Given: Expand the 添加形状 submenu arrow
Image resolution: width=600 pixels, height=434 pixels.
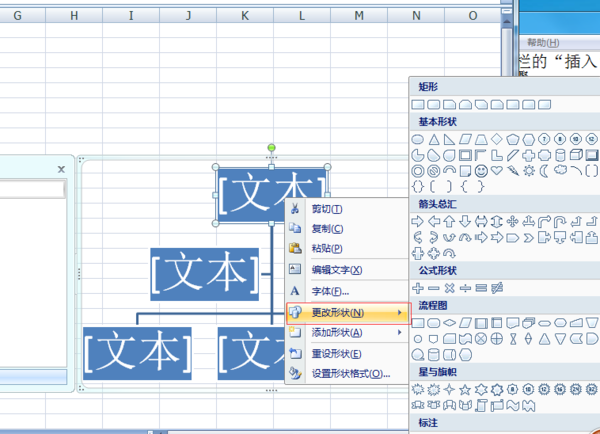Looking at the screenshot, I should [x=399, y=332].
